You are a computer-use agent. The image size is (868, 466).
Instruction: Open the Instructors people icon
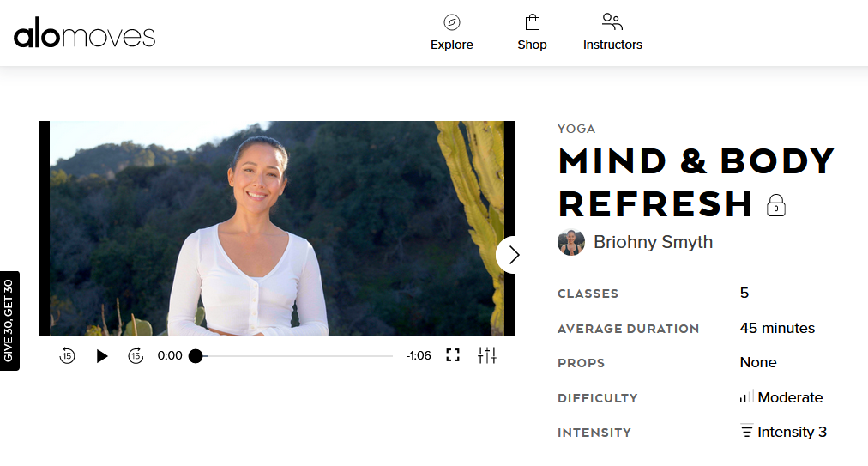pos(612,21)
